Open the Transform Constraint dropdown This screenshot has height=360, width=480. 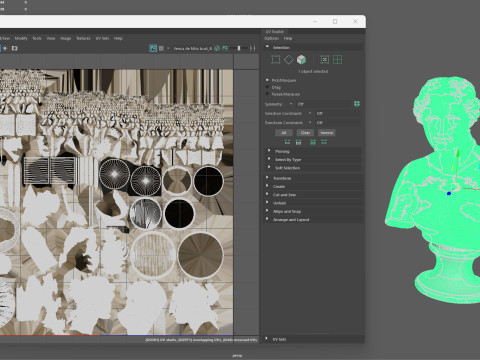(310, 123)
